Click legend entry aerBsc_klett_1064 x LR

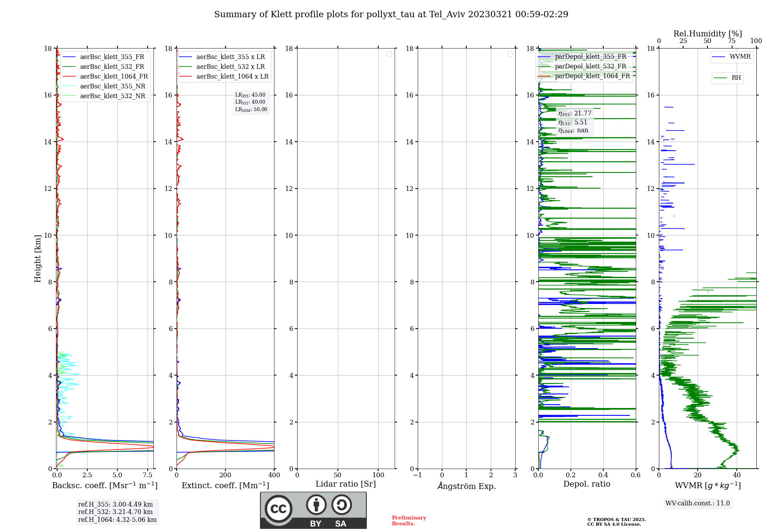coord(224,76)
